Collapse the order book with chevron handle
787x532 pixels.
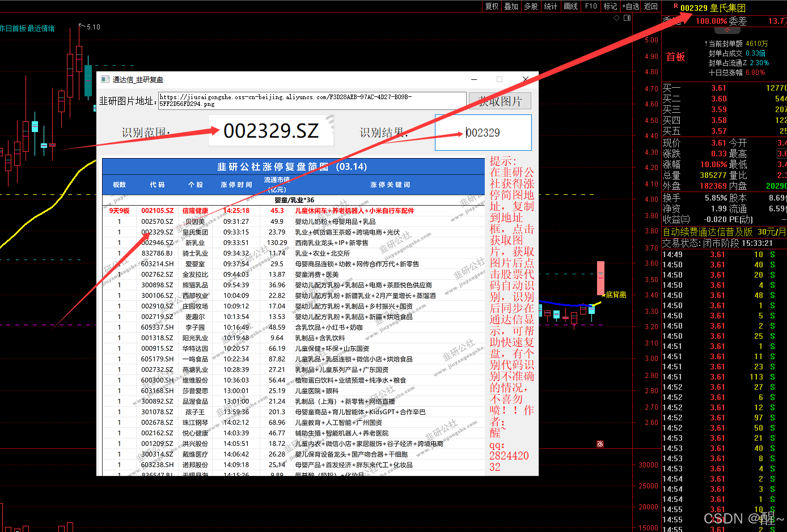click(x=727, y=29)
